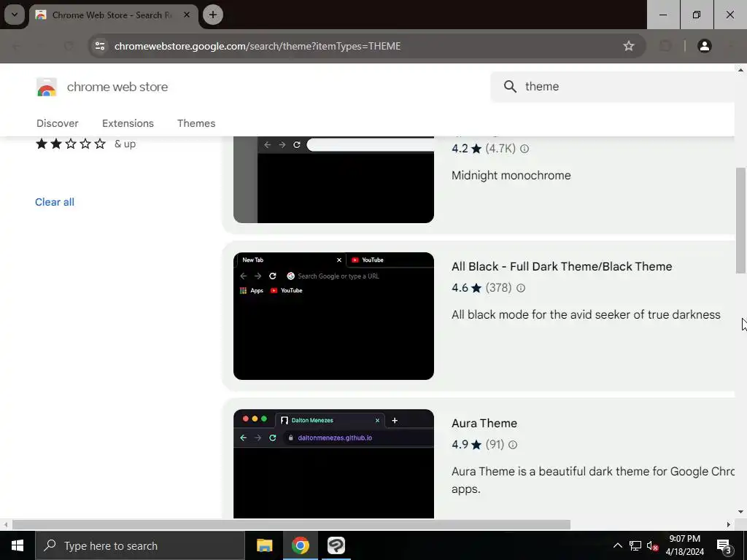The image size is (747, 560).
Task: Click the Windows taskbar search box
Action: point(139,545)
